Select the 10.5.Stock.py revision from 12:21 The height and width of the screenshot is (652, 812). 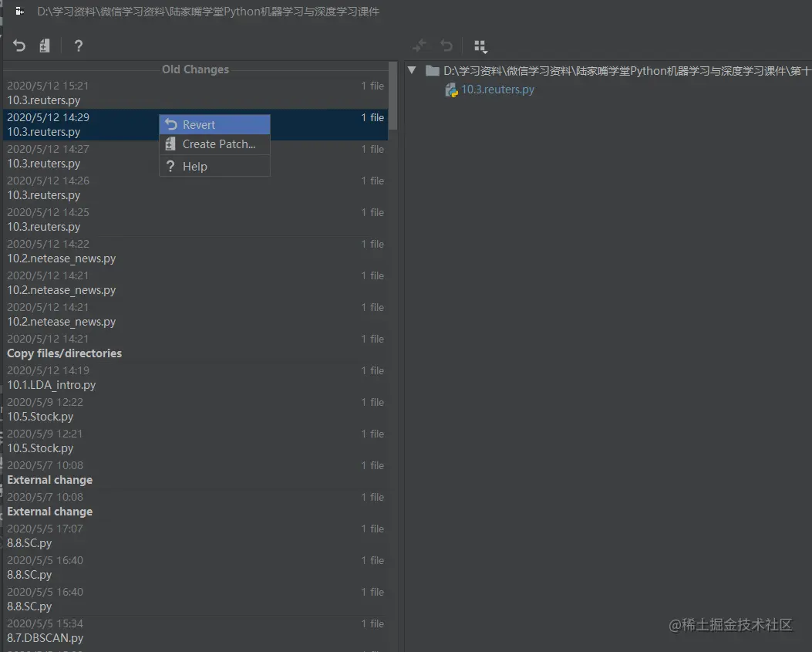(196, 441)
